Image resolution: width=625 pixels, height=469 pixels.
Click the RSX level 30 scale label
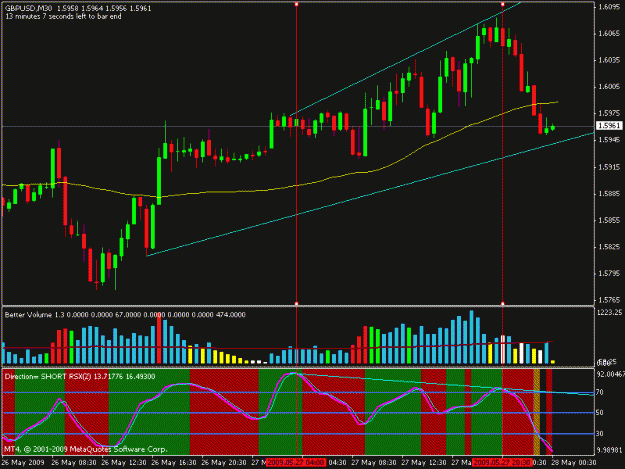[x=599, y=434]
